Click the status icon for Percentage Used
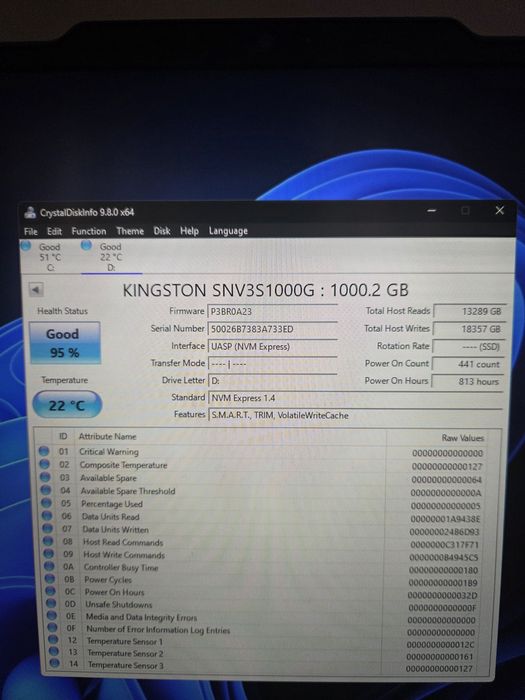Image resolution: width=525 pixels, height=700 pixels. pos(46,503)
